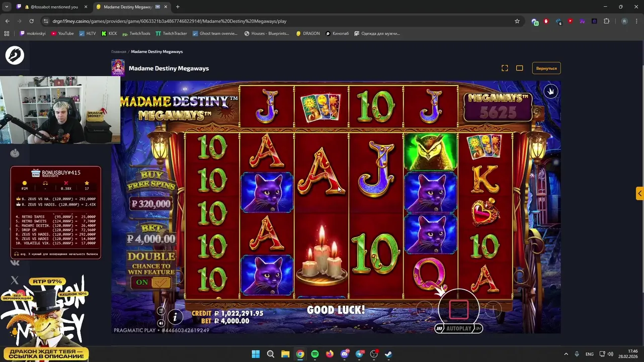Click the MEGAWAYS 5625 counter

click(x=498, y=107)
